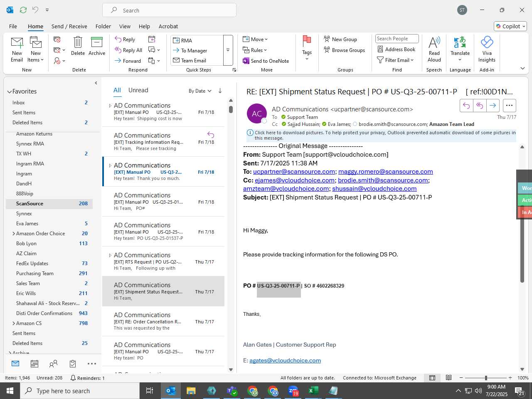Open the View tab
The height and width of the screenshot is (399, 532).
(x=125, y=26)
